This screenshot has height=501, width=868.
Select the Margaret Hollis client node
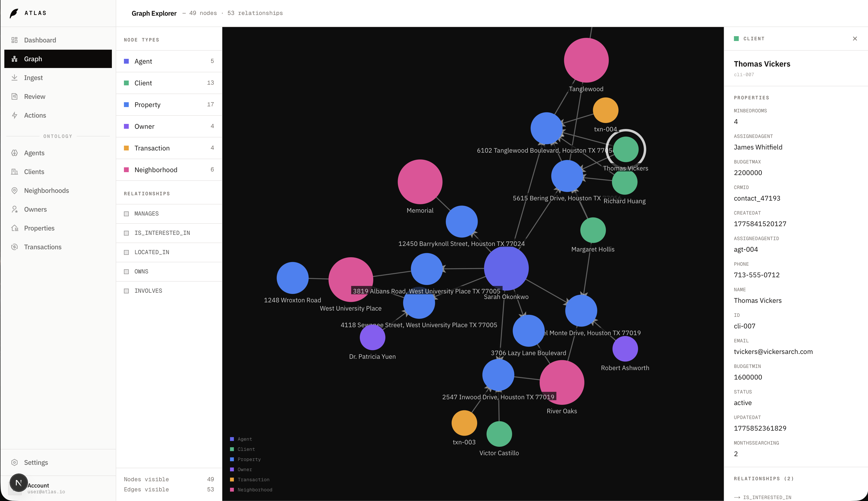point(593,230)
